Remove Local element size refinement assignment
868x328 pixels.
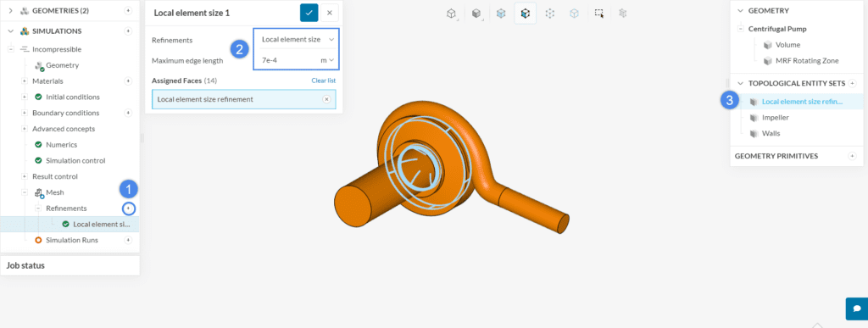[326, 99]
